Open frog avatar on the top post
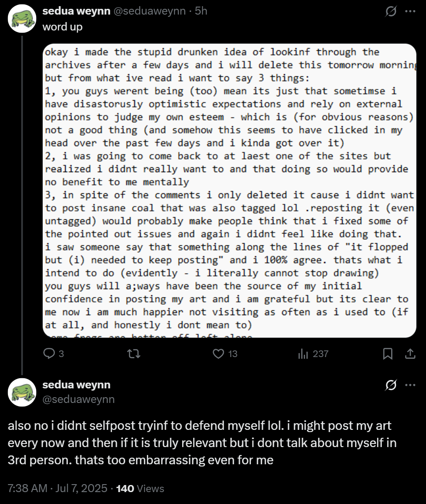The height and width of the screenshot is (504, 426). (22, 19)
